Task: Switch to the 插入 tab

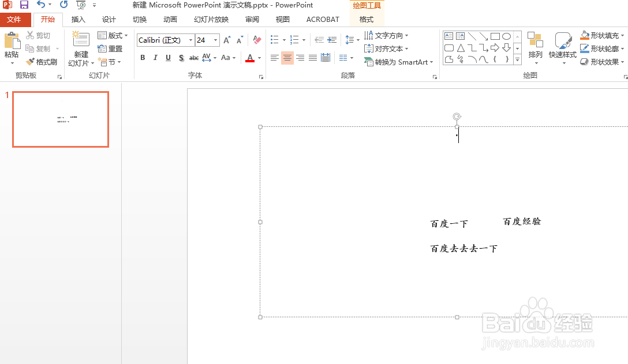Action: click(78, 19)
